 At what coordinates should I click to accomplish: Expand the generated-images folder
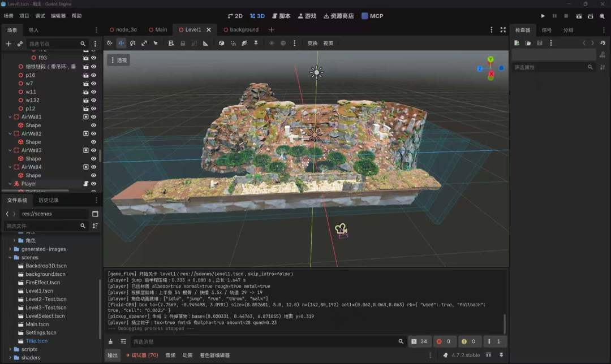pyautogui.click(x=10, y=249)
